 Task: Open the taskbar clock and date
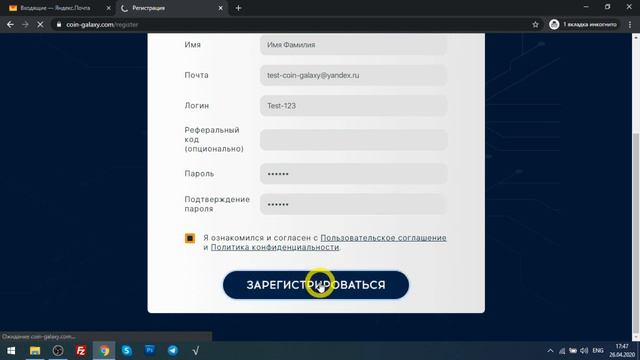click(x=622, y=351)
